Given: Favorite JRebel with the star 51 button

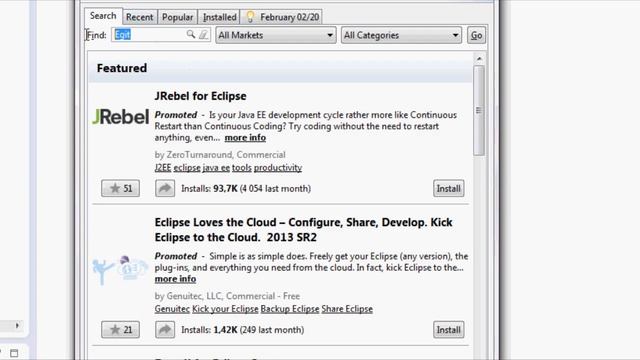Looking at the screenshot, I should point(120,188).
